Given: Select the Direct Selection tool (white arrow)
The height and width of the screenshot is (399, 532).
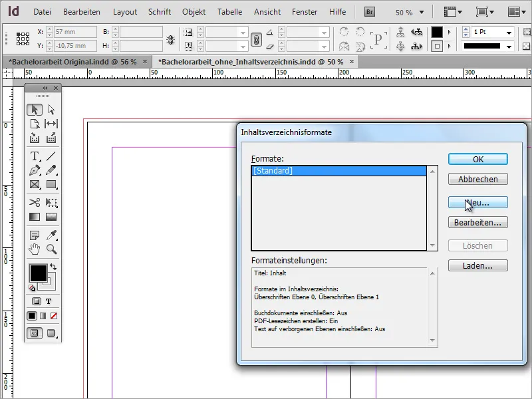Looking at the screenshot, I should 51,110.
